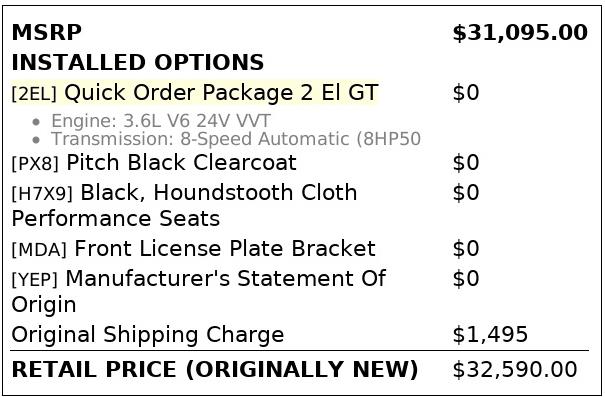The image size is (605, 397).
Task: Click the INSTALLED OPTIONS heading
Action: pos(138,63)
